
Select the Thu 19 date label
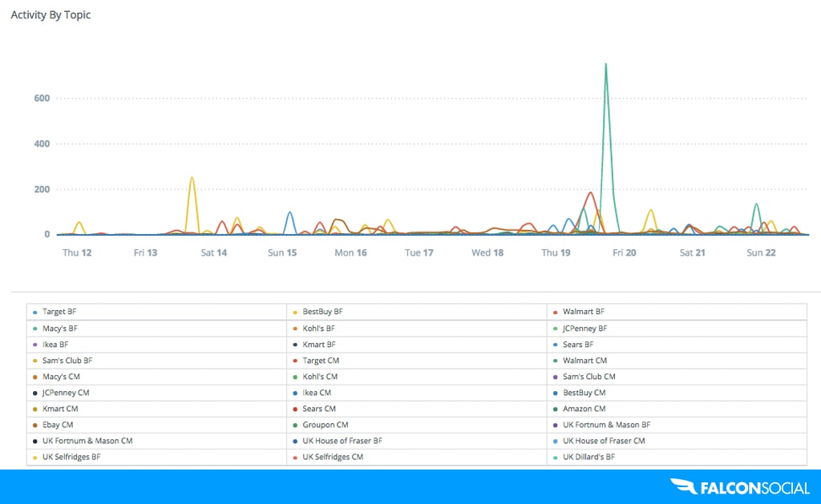556,252
